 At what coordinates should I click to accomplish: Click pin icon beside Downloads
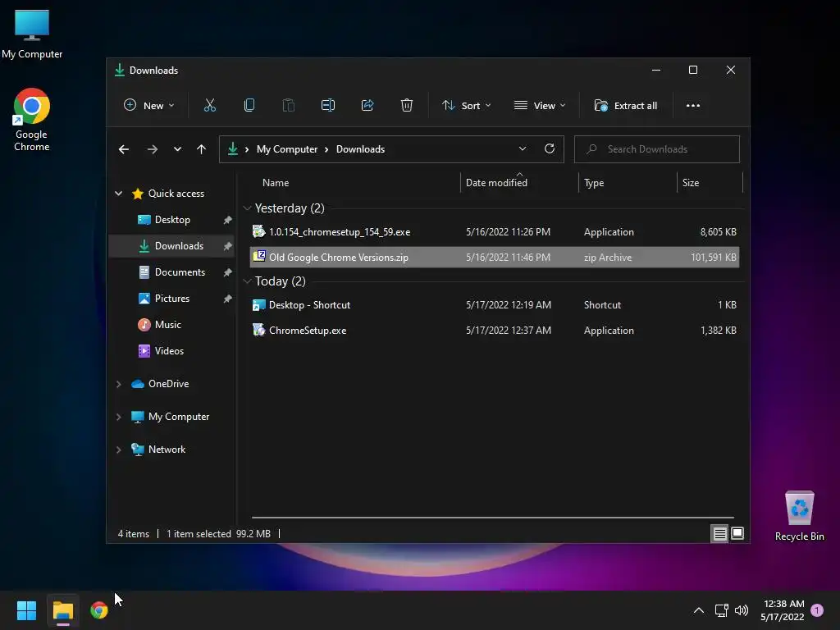(227, 246)
